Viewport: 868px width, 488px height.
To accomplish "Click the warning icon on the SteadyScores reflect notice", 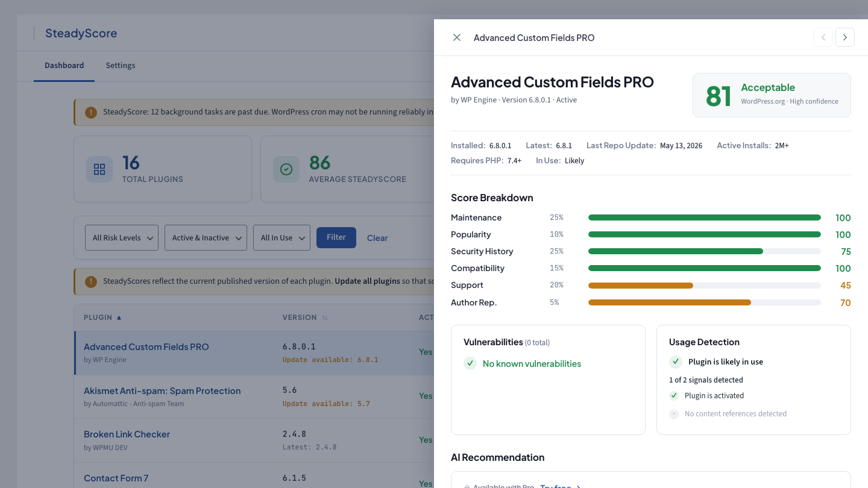I will (x=91, y=281).
